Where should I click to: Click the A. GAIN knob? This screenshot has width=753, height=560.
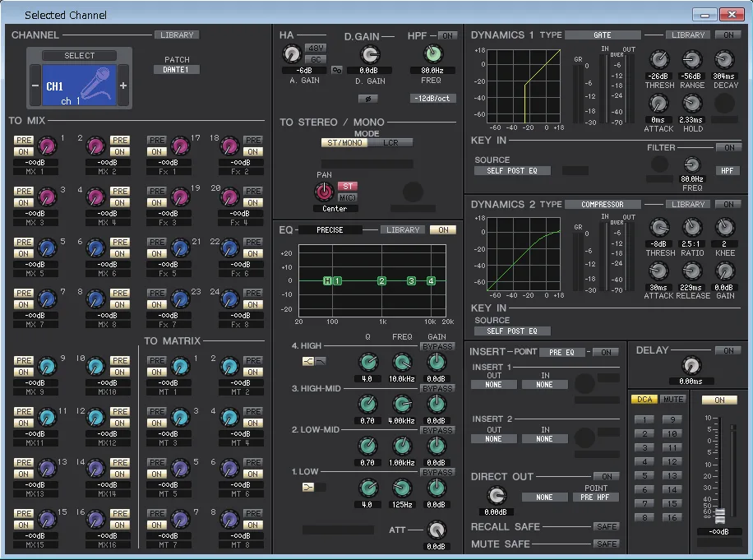pos(291,54)
